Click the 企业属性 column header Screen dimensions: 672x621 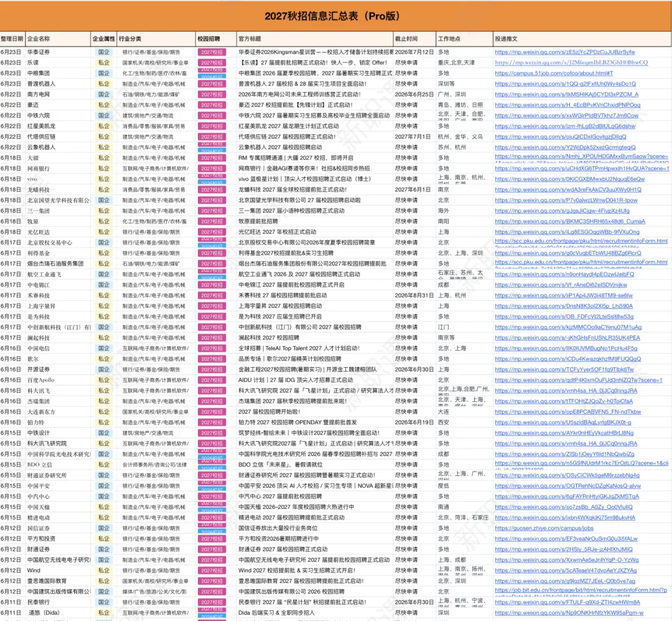click(x=104, y=39)
